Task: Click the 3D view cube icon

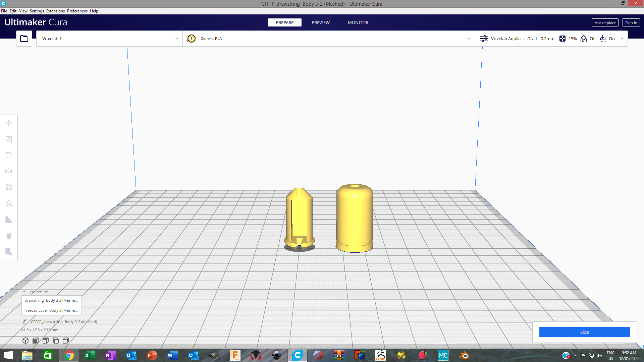Action: click(25, 341)
